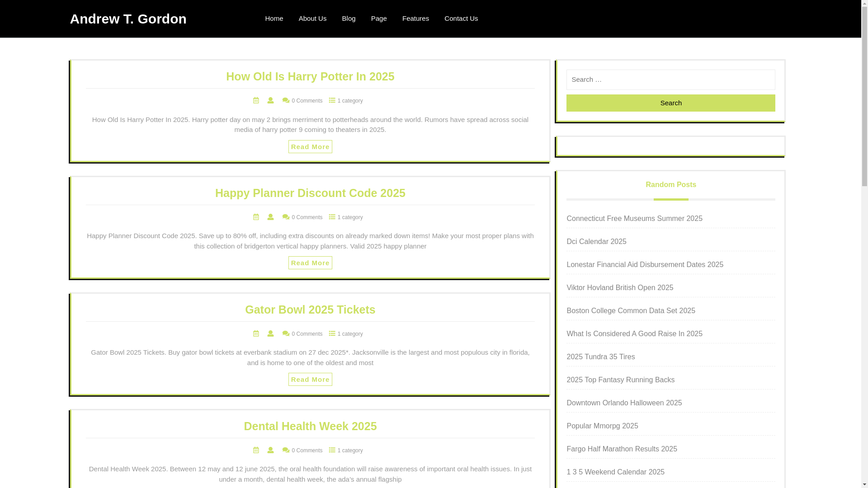This screenshot has width=868, height=488.
Task: Click the comments bubble icon under Happy Planner post
Action: (286, 217)
